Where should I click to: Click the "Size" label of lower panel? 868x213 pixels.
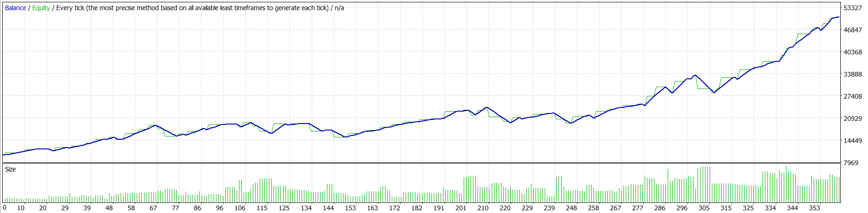point(10,169)
